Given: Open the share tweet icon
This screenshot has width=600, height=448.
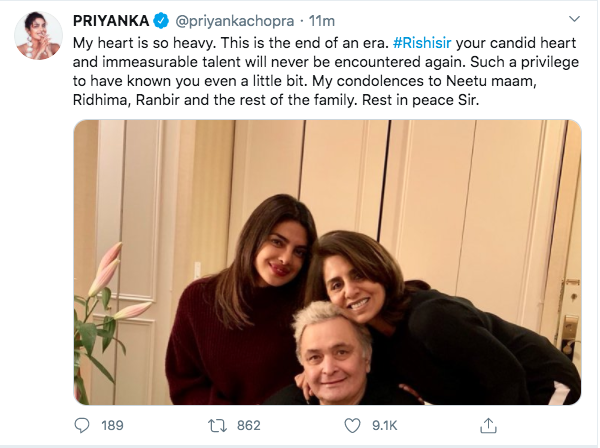Looking at the screenshot, I should (488, 425).
